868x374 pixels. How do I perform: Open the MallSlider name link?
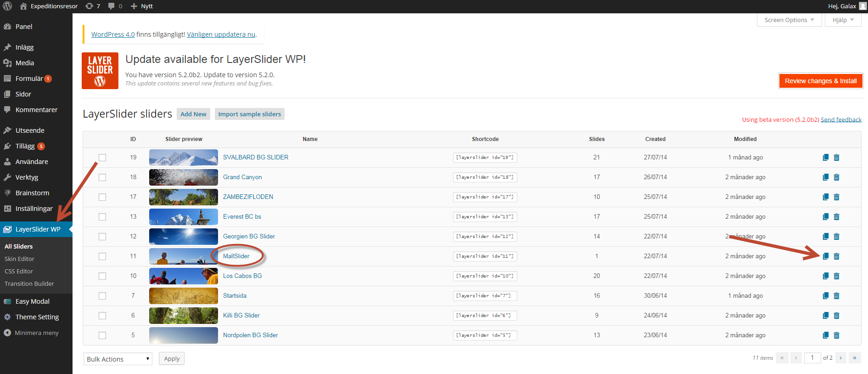pos(236,256)
